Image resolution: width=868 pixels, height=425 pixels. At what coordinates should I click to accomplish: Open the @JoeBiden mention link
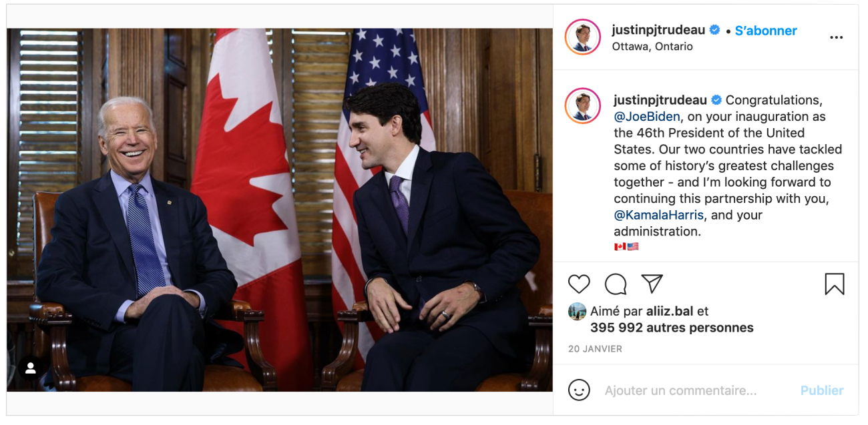coord(647,117)
